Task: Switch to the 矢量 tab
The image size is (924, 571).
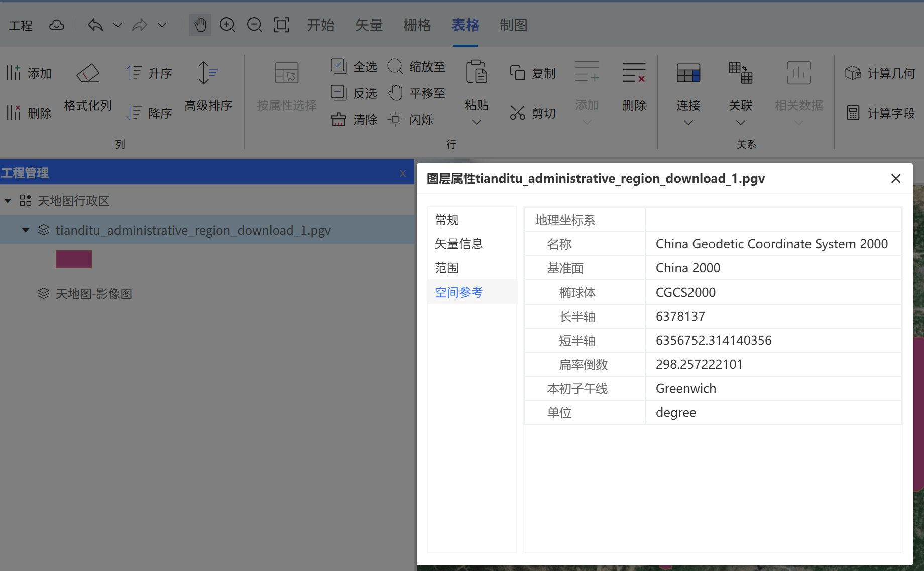Action: [369, 25]
